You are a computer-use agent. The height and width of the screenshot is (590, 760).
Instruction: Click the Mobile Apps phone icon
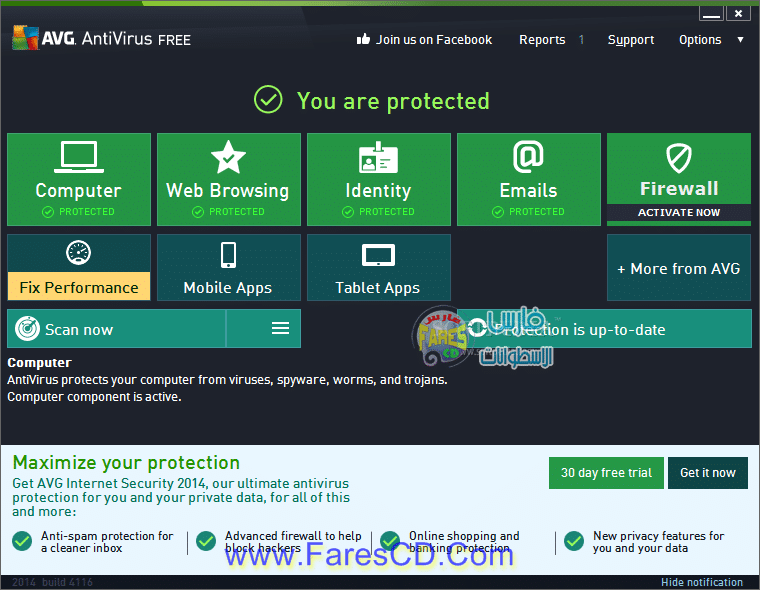(228, 255)
